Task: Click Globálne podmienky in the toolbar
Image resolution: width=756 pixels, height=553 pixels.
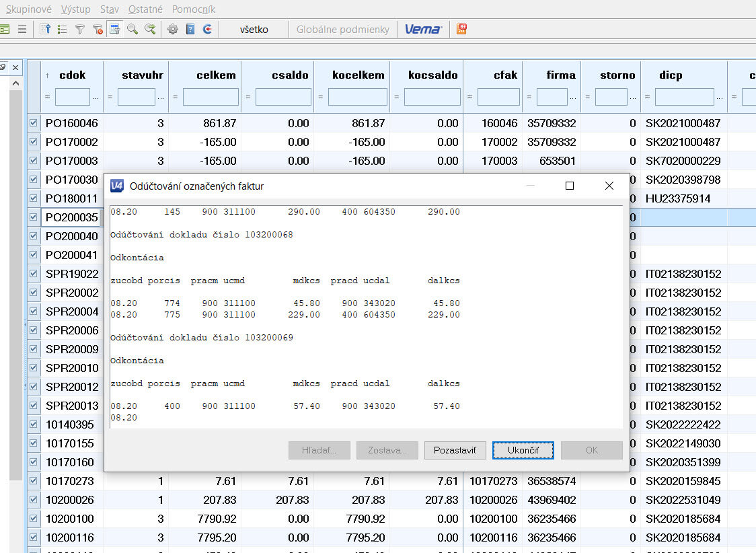Action: [343, 30]
